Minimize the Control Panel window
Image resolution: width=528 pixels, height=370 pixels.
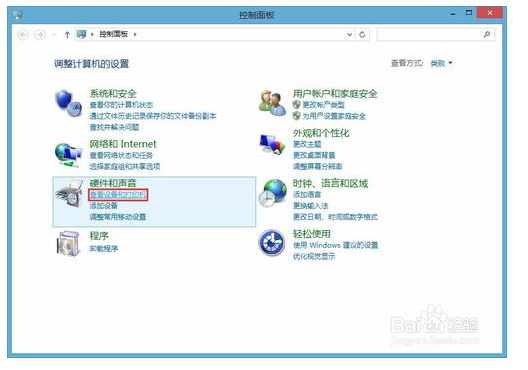pyautogui.click(x=453, y=14)
